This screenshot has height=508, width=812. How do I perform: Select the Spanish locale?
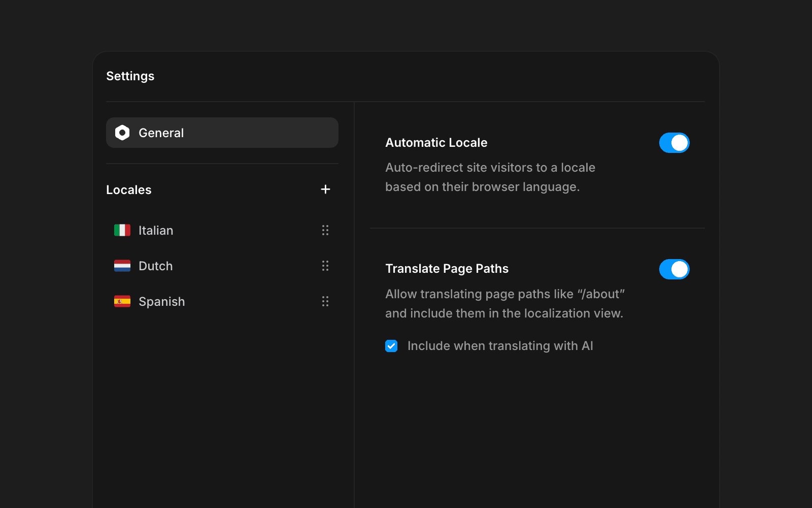[161, 302]
